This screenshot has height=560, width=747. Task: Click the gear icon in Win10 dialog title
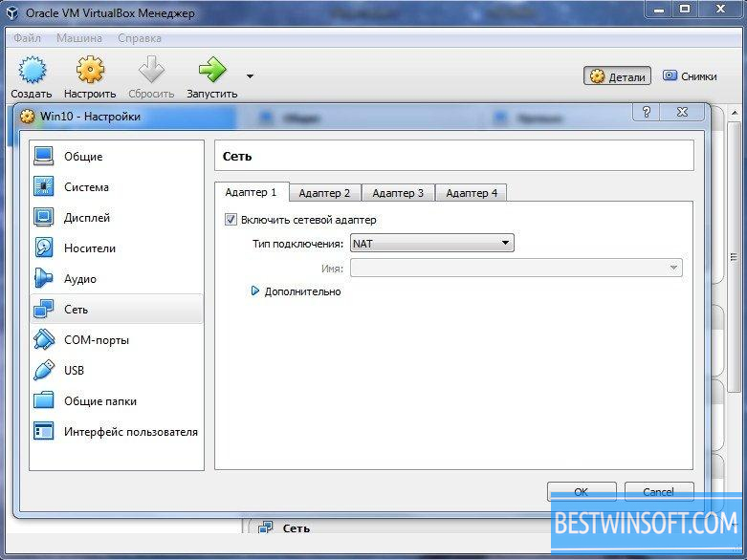point(28,117)
